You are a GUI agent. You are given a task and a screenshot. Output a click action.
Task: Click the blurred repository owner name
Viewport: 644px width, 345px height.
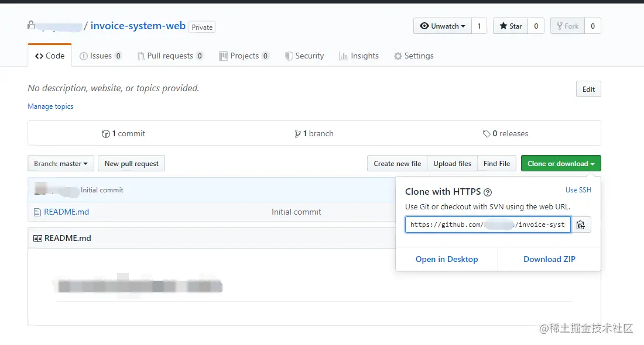tap(60, 27)
